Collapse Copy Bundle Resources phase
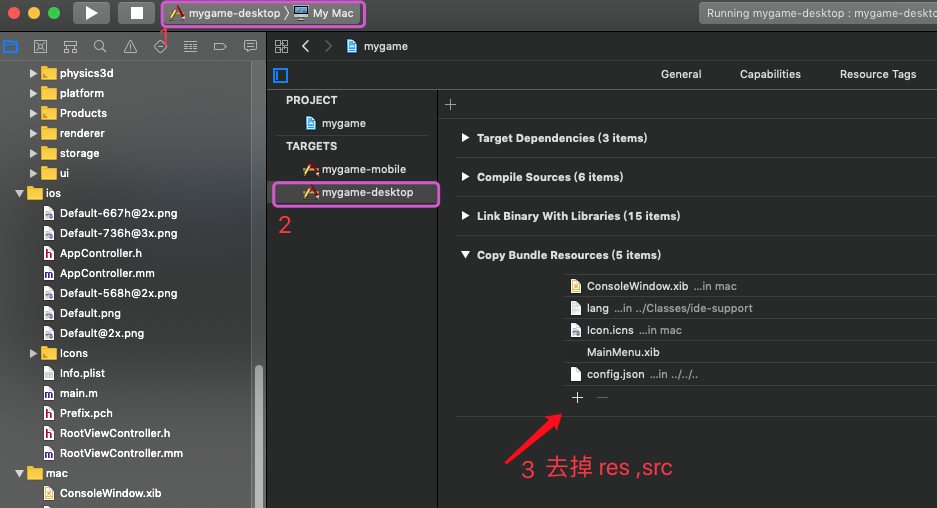The width and height of the screenshot is (937, 508). (x=466, y=255)
